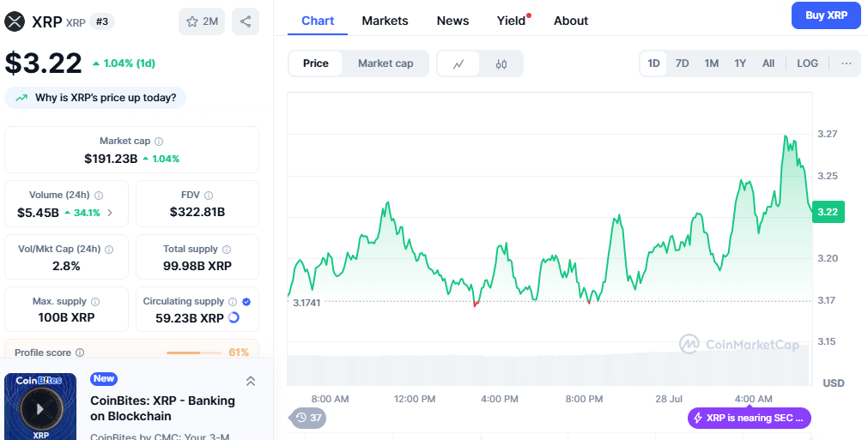Expand Volume (24h) details arrow
The image size is (868, 440).
click(110, 213)
